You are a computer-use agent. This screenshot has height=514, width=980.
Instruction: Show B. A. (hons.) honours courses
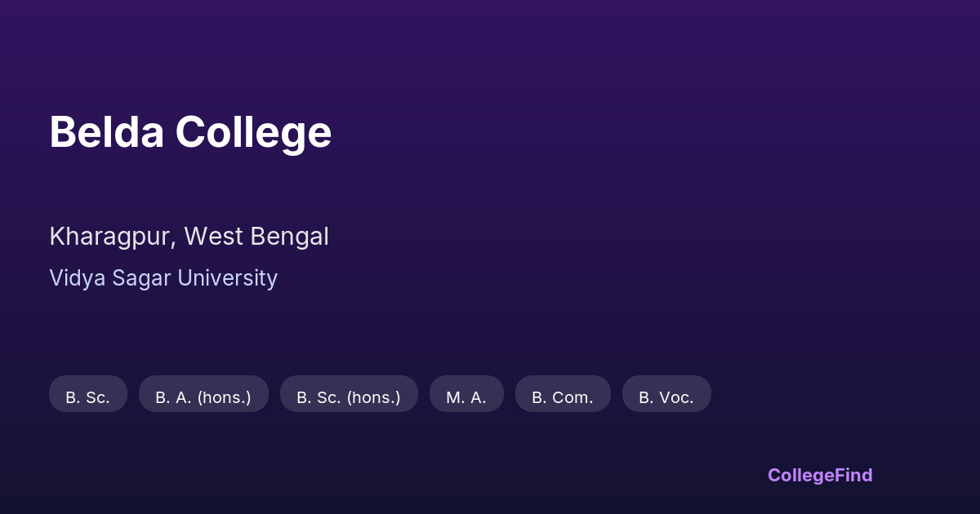pyautogui.click(x=203, y=397)
